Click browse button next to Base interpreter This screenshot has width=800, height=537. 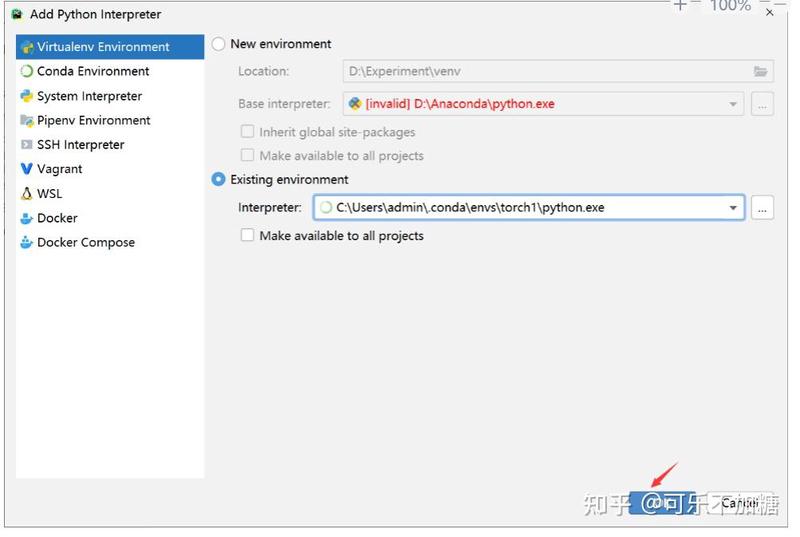(x=762, y=105)
